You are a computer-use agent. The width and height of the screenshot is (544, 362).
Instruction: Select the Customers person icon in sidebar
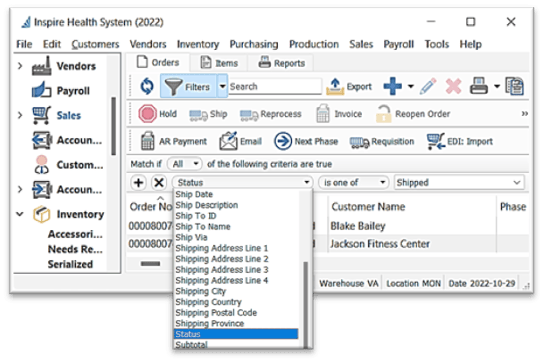click(42, 164)
